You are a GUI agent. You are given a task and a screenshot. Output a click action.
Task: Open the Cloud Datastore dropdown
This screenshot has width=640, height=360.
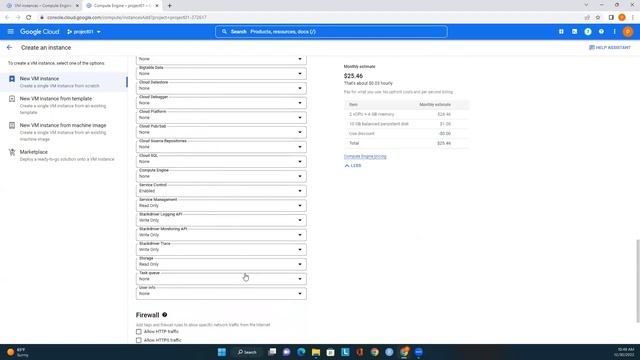[221, 88]
